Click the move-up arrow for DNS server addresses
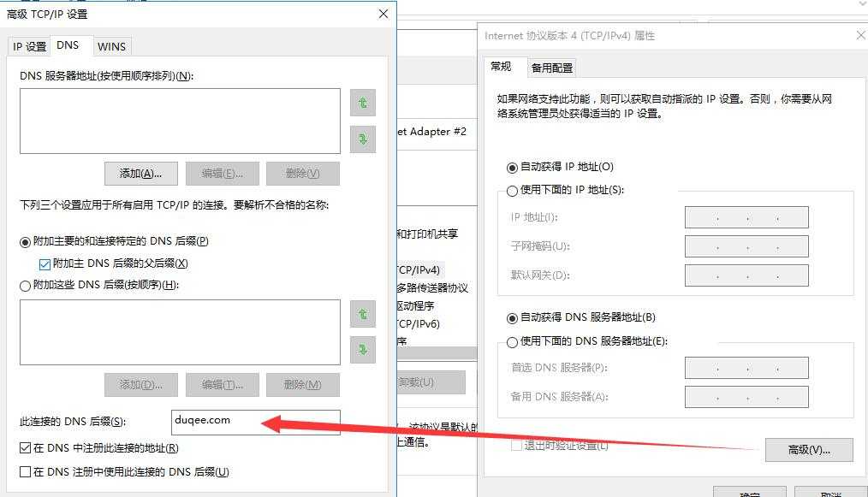This screenshot has width=868, height=497. [363, 103]
